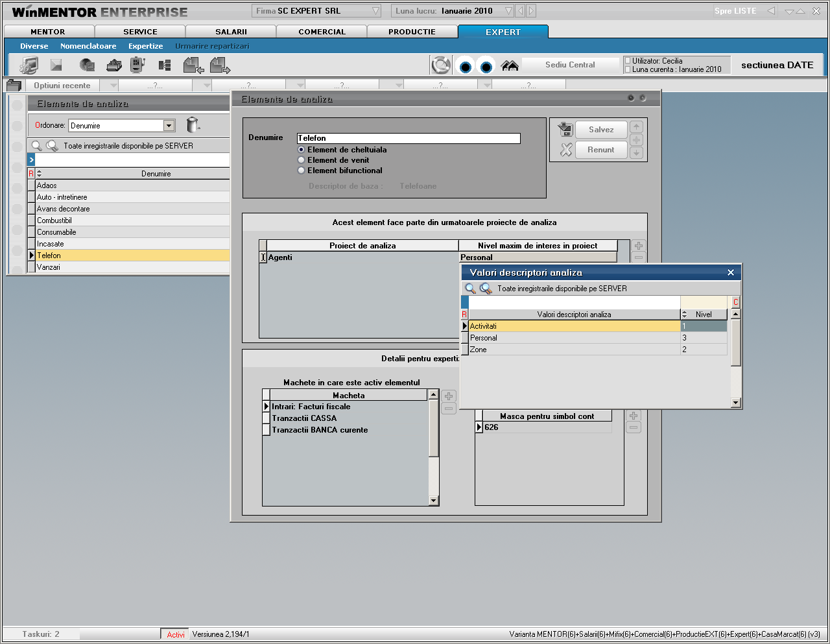Screen dimensions: 830x644
Task: Click the floppy disk save icon
Action: (565, 129)
